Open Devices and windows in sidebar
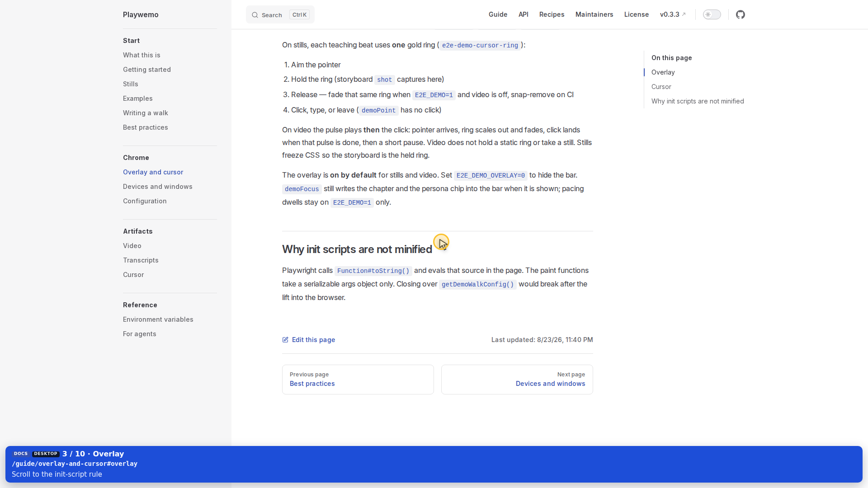 click(x=158, y=187)
